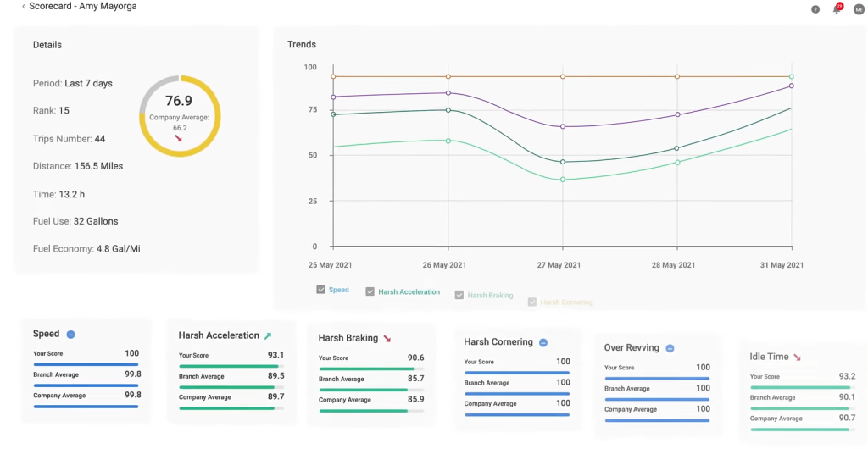Click the red arrow under Company Average
The image size is (868, 449).
[178, 137]
